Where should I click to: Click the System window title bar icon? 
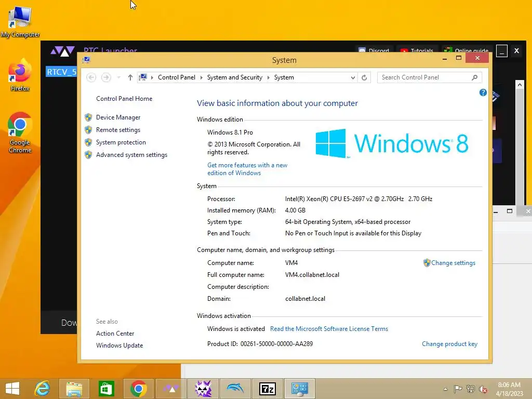pyautogui.click(x=86, y=60)
